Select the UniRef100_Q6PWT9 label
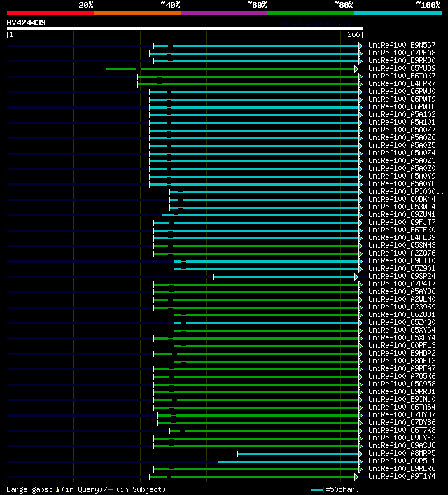This screenshot has width=448, height=495. point(402,99)
